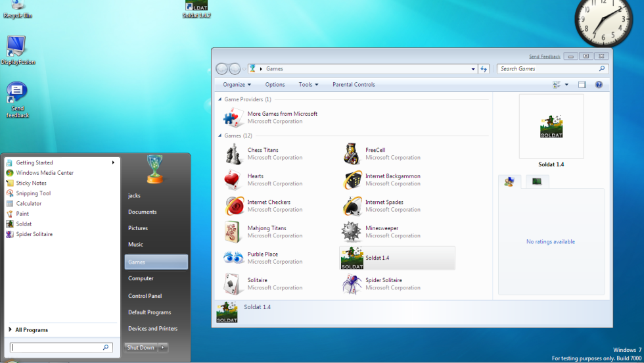644x363 pixels.
Task: Click the Send Feedback link in title bar
Action: [x=544, y=57]
